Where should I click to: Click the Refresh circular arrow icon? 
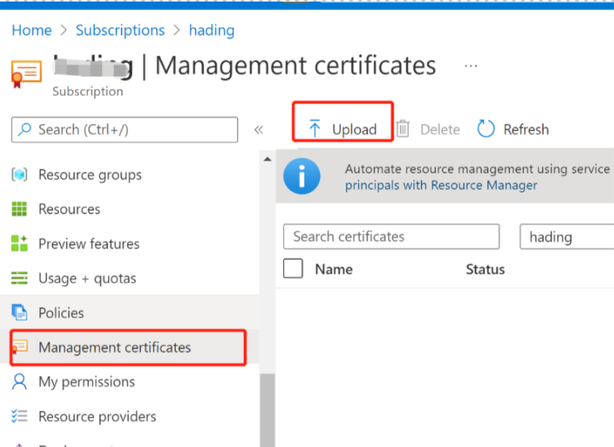pos(486,129)
